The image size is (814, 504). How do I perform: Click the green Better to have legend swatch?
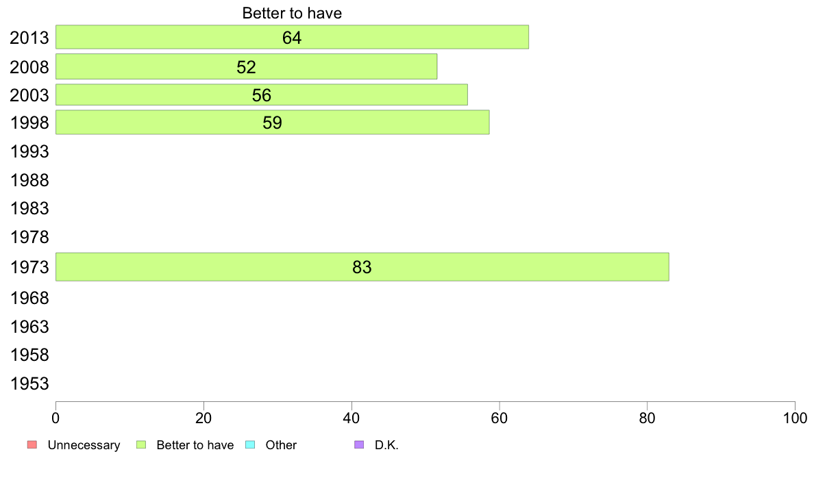click(x=140, y=445)
